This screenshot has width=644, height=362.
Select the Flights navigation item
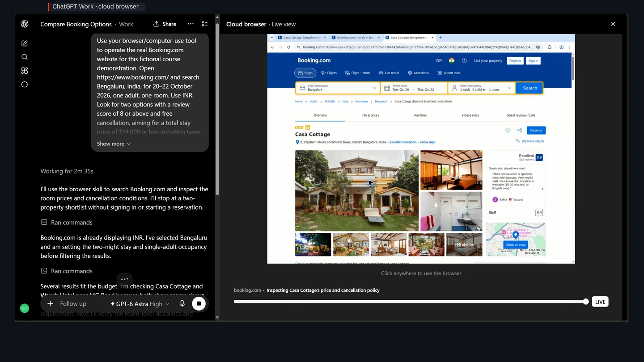pyautogui.click(x=329, y=73)
